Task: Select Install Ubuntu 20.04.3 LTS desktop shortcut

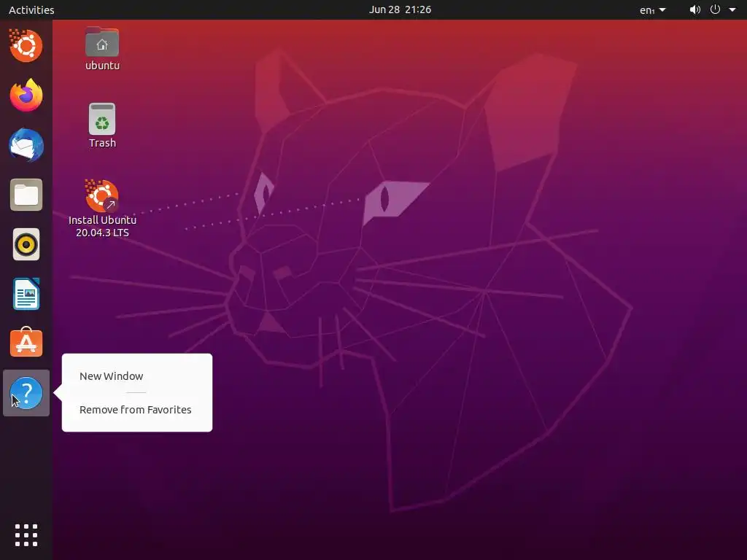Action: click(x=102, y=209)
